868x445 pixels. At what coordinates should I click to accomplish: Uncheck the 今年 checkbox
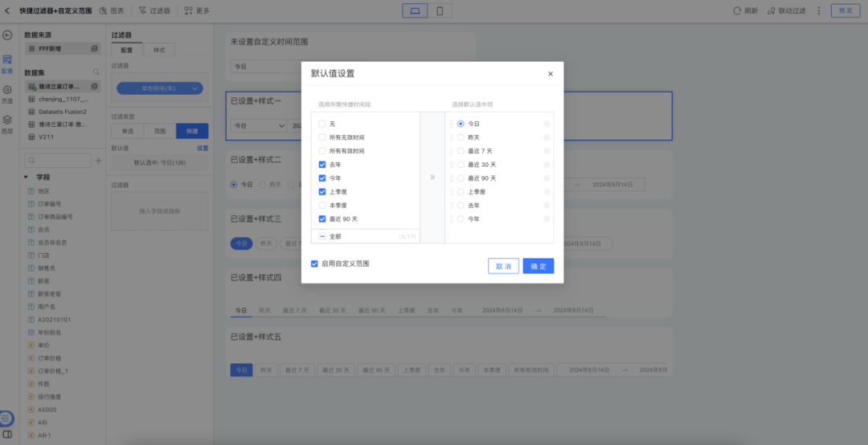point(322,178)
